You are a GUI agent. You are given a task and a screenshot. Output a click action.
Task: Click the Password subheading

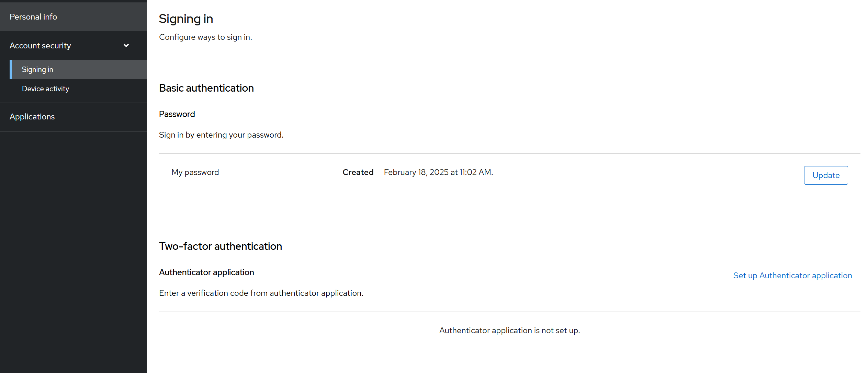pos(177,114)
